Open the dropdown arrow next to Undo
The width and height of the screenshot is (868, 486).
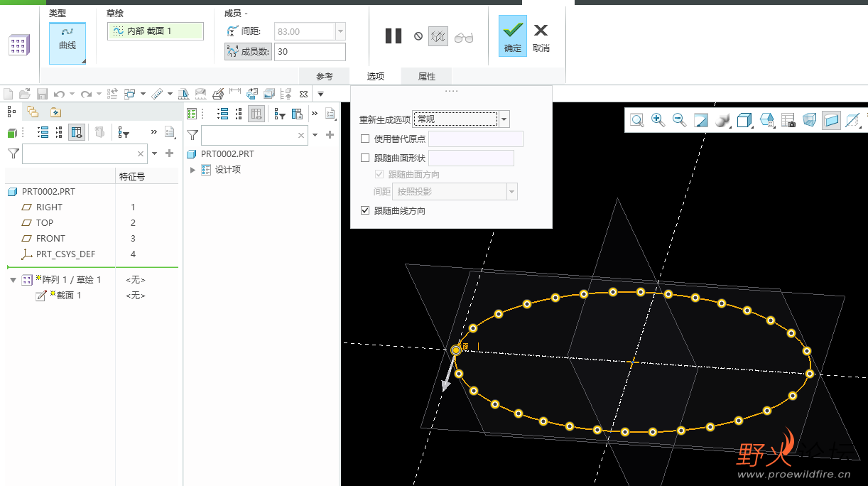pos(72,94)
